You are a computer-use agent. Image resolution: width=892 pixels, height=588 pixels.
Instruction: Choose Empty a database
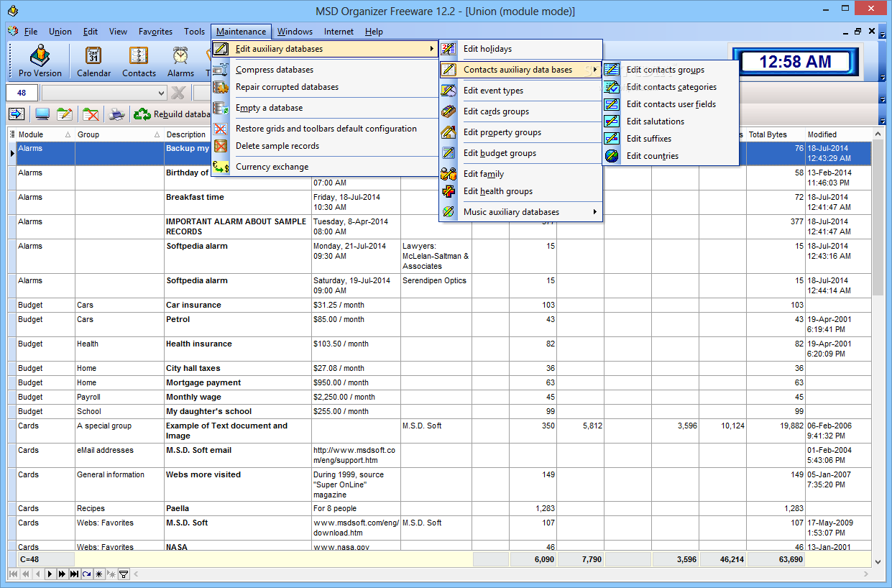click(325, 108)
